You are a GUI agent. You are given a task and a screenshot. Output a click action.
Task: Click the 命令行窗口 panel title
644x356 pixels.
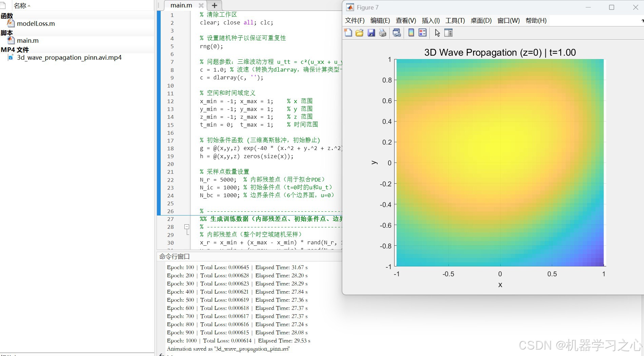pyautogui.click(x=175, y=257)
